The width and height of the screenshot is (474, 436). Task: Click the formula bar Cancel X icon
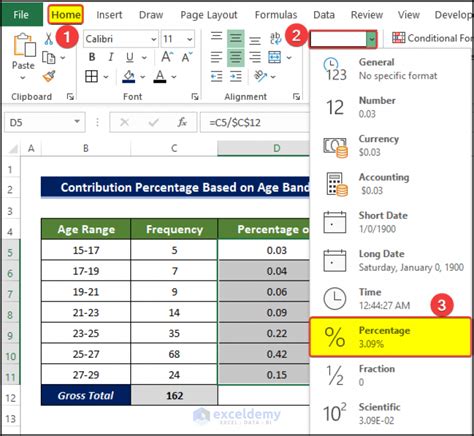click(124, 123)
